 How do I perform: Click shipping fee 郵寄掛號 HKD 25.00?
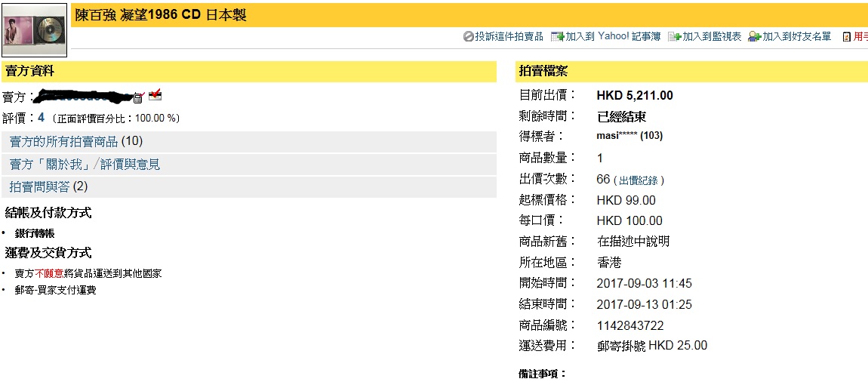(x=651, y=346)
